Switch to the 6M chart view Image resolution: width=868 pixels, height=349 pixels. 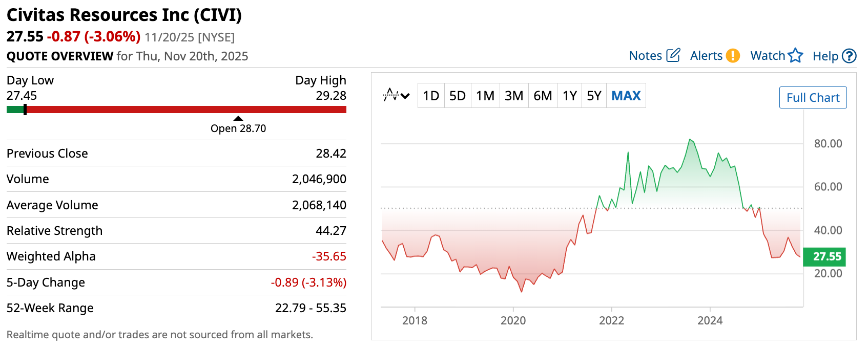(x=543, y=96)
